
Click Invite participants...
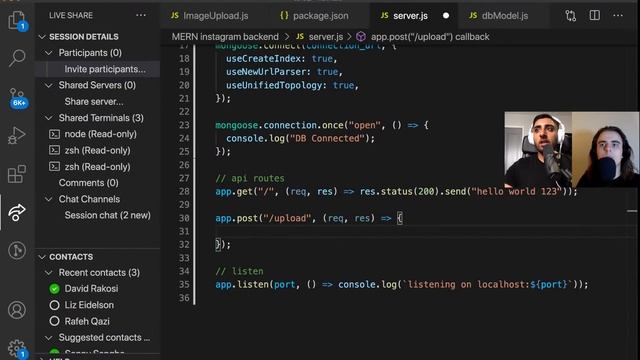(105, 69)
